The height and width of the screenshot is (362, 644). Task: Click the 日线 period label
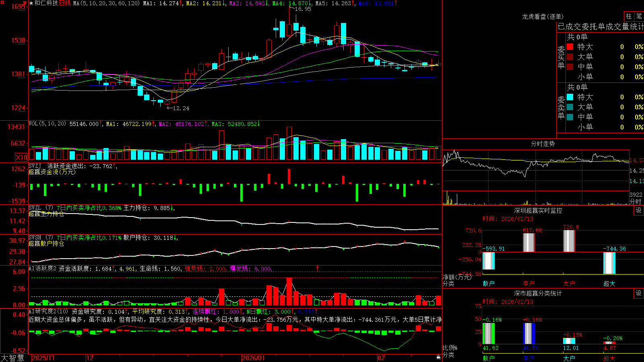(x=65, y=3)
